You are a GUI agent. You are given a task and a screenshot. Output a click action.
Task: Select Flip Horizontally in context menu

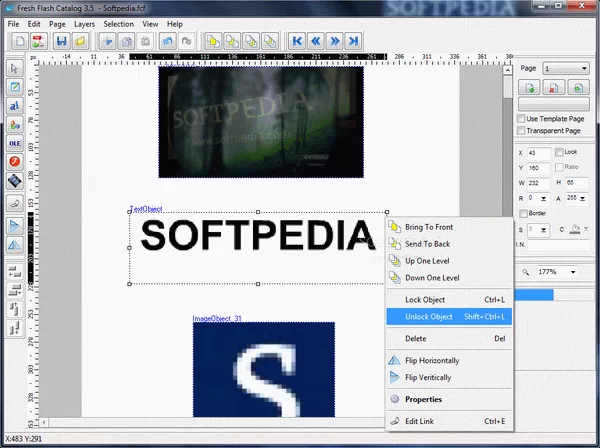coord(449,360)
